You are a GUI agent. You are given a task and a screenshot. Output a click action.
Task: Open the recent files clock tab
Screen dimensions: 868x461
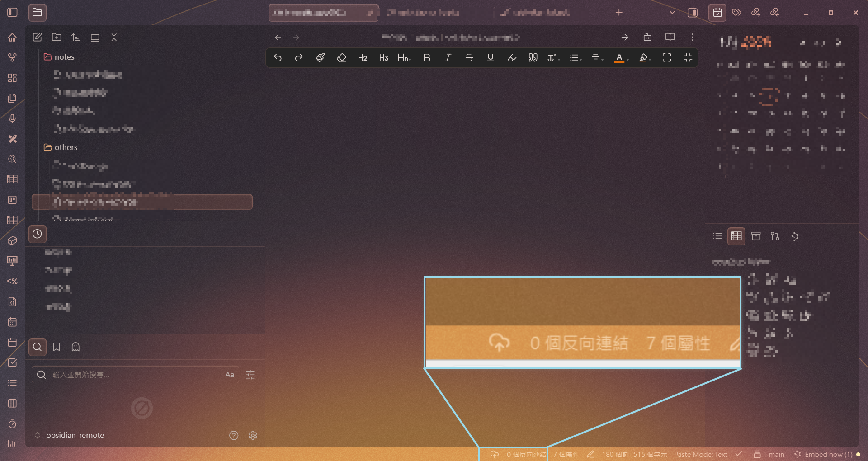click(x=38, y=234)
